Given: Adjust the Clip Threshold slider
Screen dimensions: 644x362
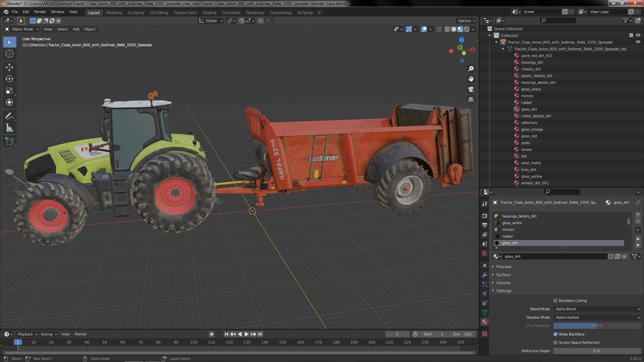Looking at the screenshot, I should point(597,326).
